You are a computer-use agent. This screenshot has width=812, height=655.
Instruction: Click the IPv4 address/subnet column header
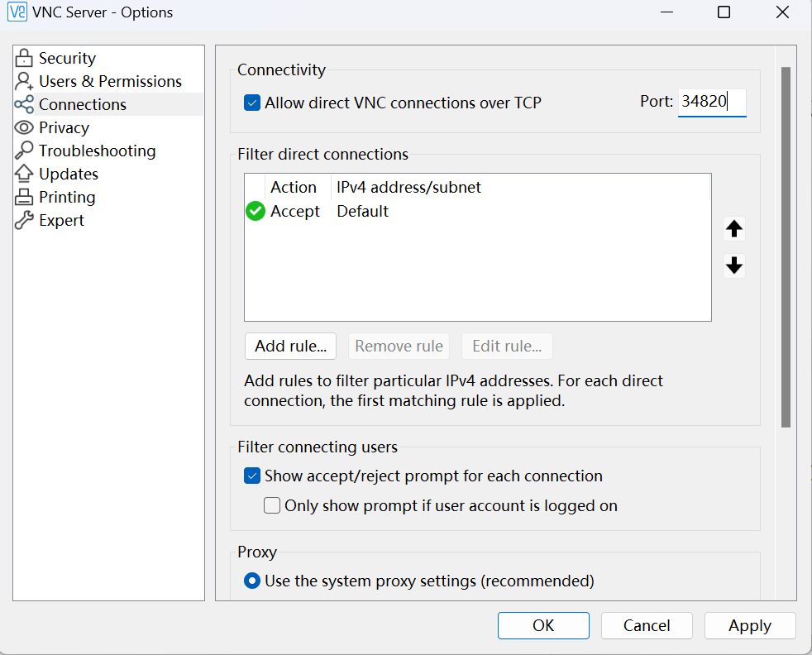tap(520, 187)
